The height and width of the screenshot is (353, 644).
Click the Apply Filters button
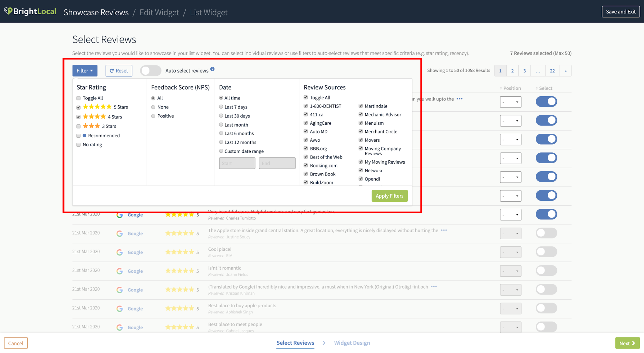(389, 196)
